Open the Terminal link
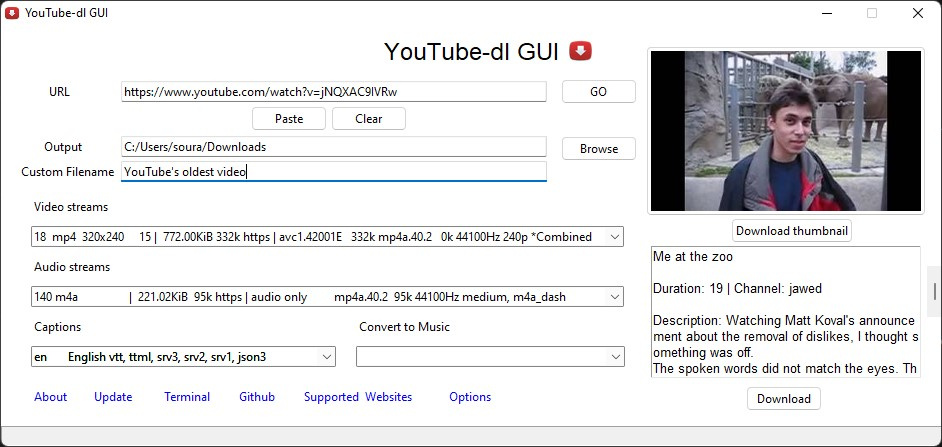 [x=187, y=397]
